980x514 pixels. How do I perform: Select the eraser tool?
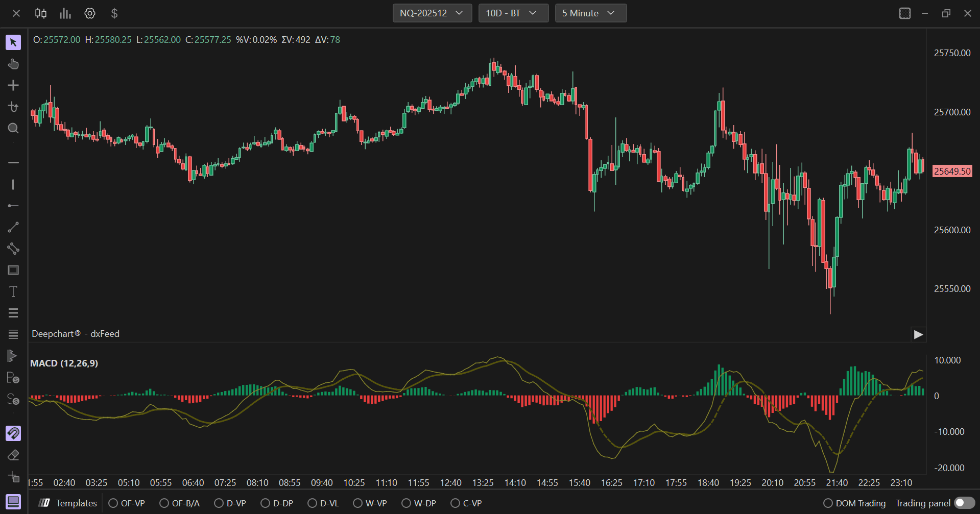13,455
